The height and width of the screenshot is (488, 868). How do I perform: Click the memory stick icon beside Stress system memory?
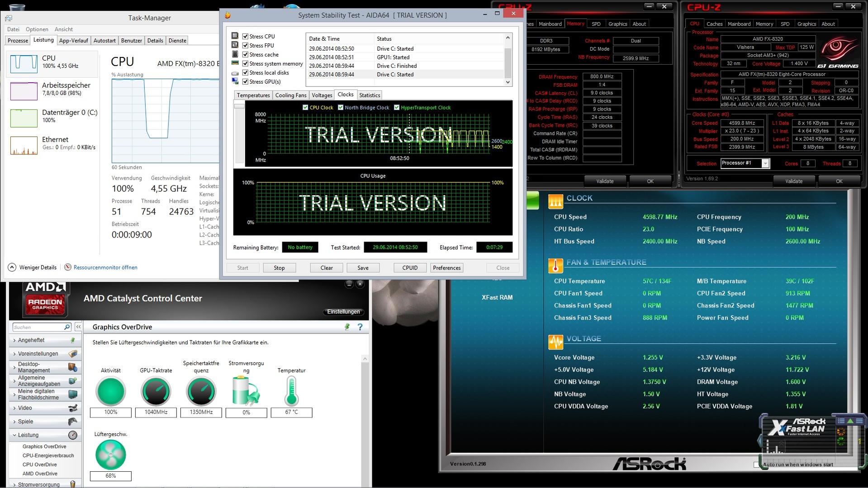pos(235,63)
